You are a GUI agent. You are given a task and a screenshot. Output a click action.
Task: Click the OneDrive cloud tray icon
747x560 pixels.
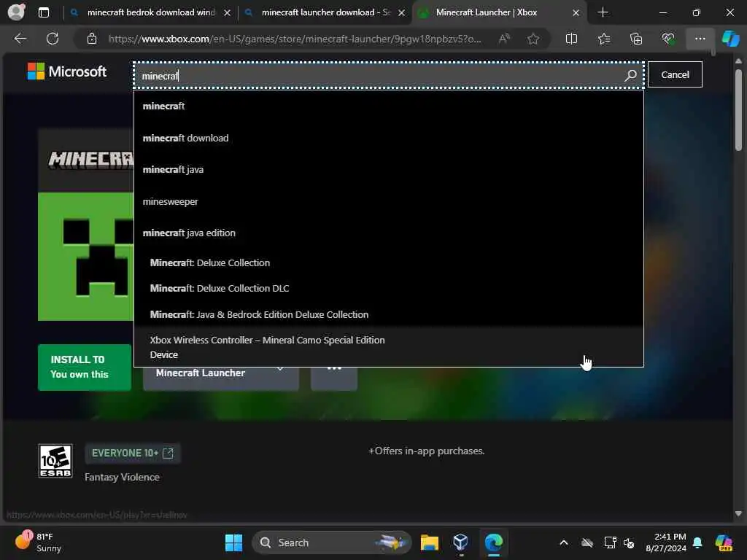[x=587, y=542]
